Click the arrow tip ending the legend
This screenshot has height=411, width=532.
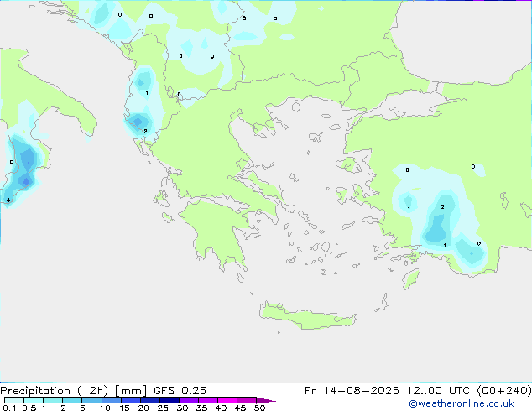266,400
